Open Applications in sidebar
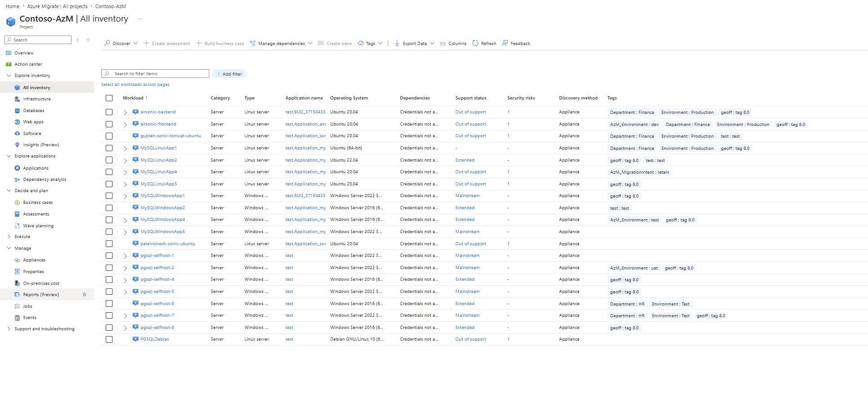The height and width of the screenshot is (418, 868). pos(36,168)
